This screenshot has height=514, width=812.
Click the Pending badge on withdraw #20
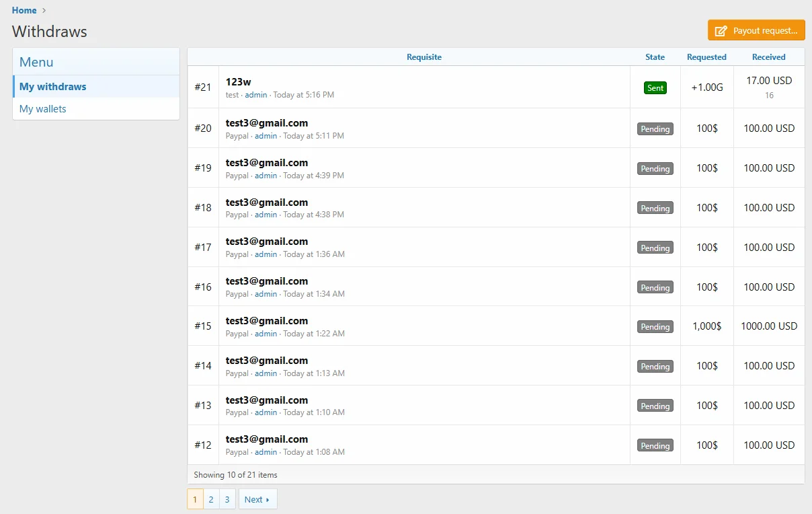655,128
